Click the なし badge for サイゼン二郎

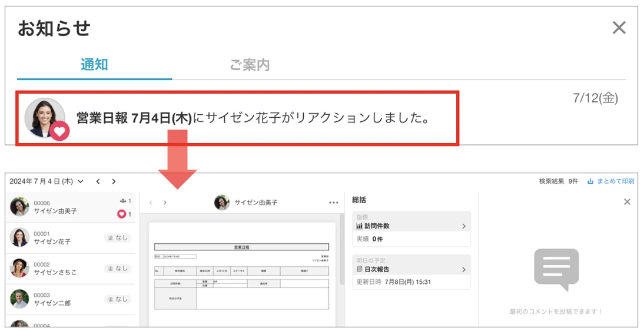118,299
